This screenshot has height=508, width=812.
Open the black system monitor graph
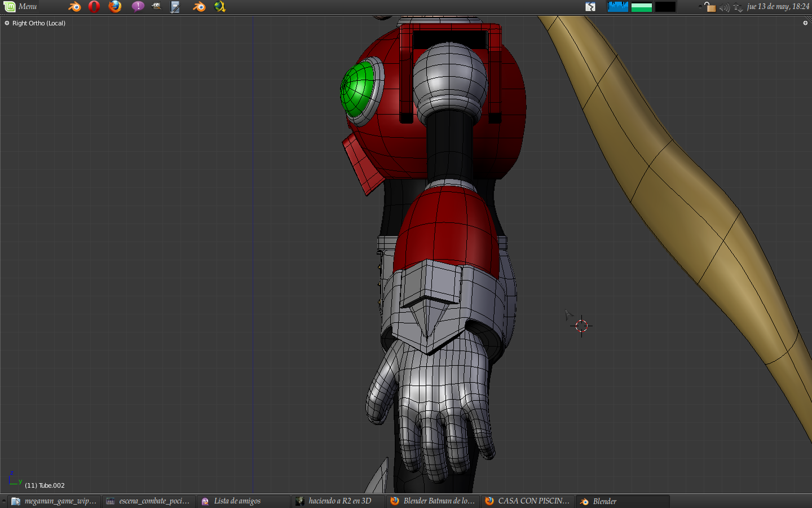coord(665,7)
